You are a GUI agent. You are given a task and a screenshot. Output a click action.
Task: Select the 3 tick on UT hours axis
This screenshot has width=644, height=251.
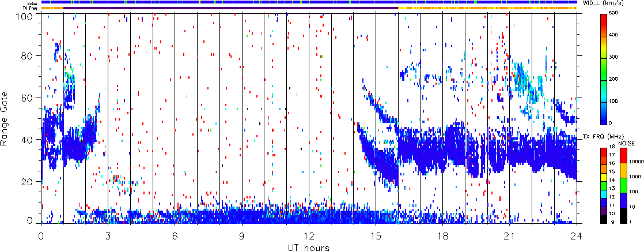108,236
